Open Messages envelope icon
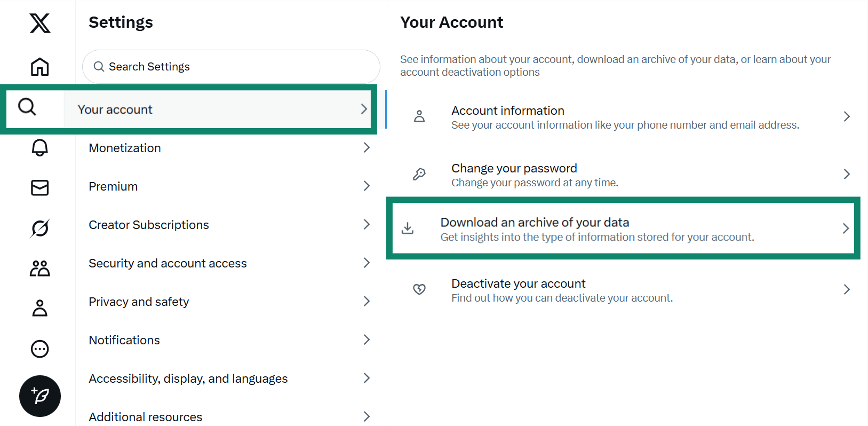868x426 pixels. 40,187
